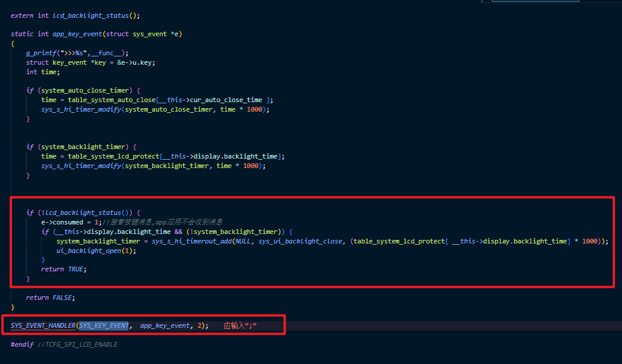The height and width of the screenshot is (364, 622).
Task: Click the #endif directive
Action: (x=22, y=344)
